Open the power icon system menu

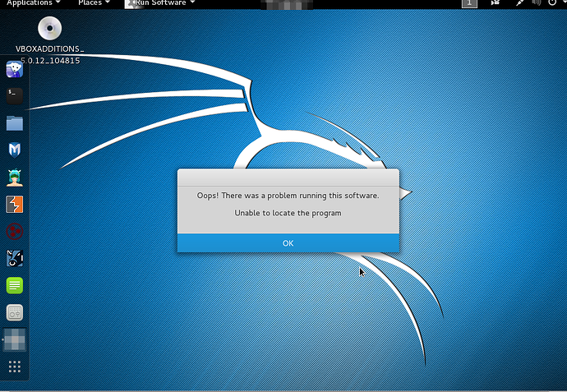[x=552, y=3]
